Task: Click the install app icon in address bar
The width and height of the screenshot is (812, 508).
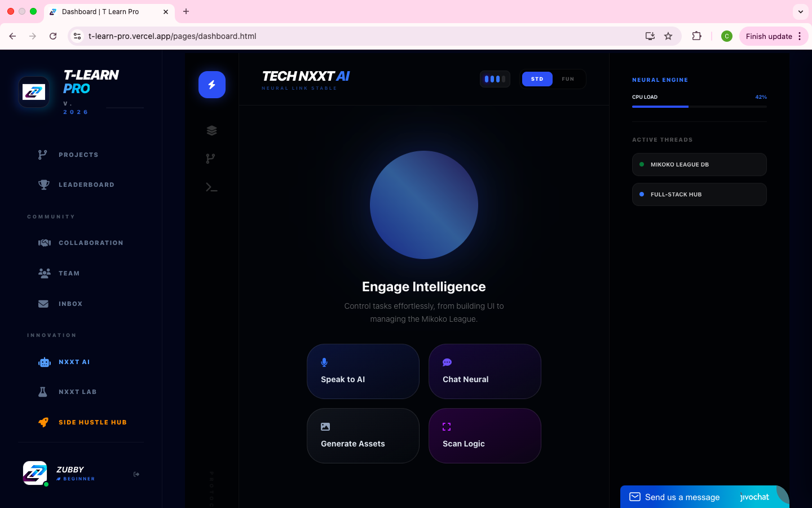Action: (x=650, y=36)
